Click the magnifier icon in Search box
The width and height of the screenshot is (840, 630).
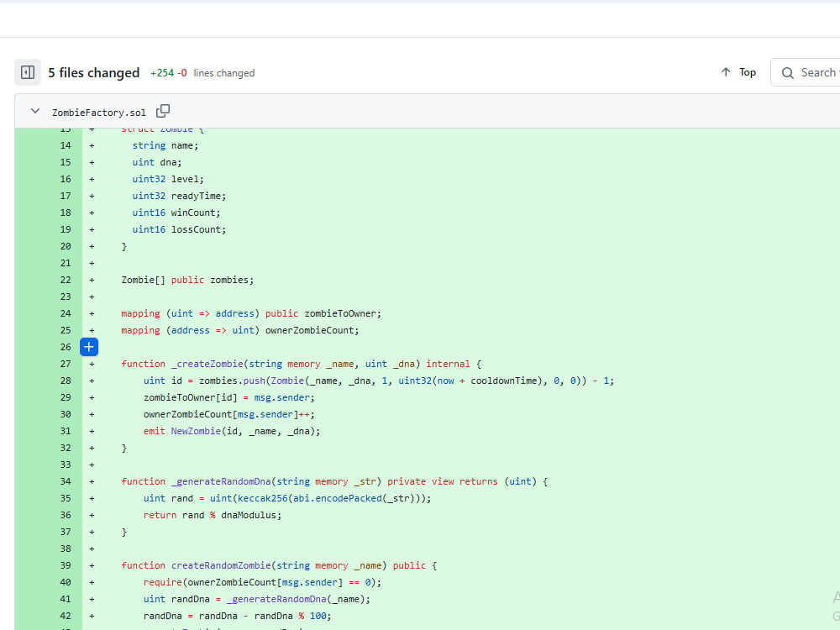pos(788,73)
